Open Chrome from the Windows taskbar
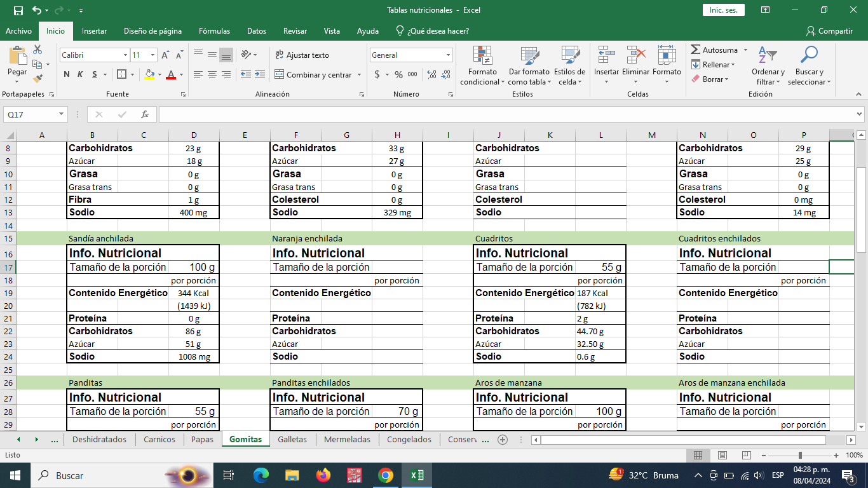This screenshot has height=488, width=868. click(x=385, y=475)
